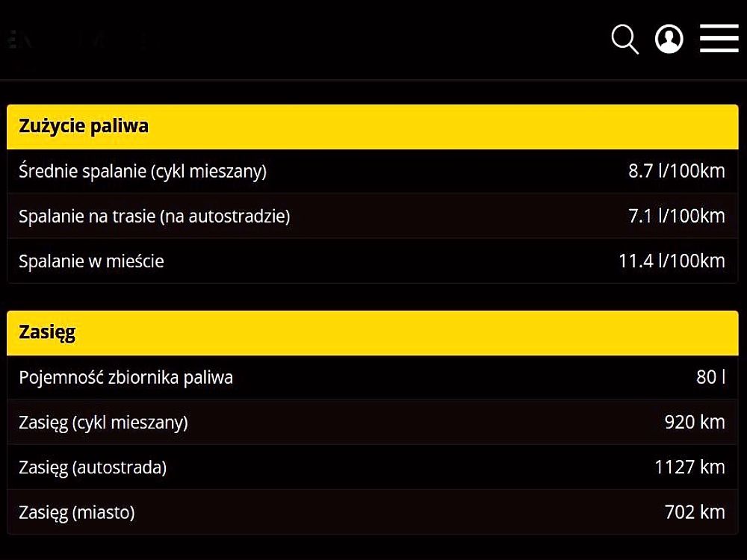
Task: Click the 8.7 l/100km value
Action: click(677, 170)
